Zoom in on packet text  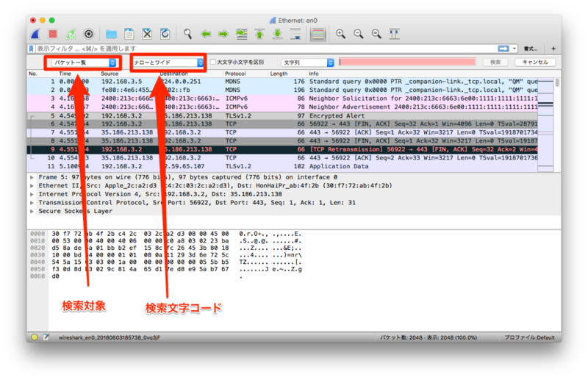340,34
